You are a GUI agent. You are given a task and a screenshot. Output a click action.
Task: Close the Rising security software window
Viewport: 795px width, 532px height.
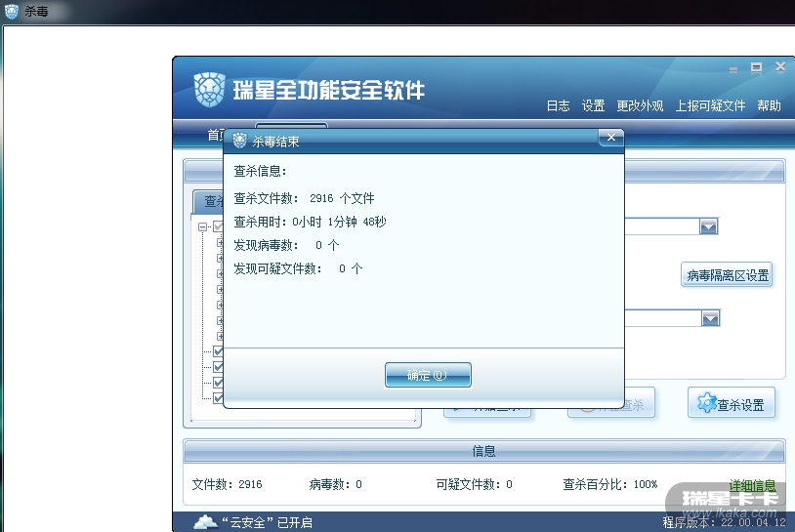point(780,67)
